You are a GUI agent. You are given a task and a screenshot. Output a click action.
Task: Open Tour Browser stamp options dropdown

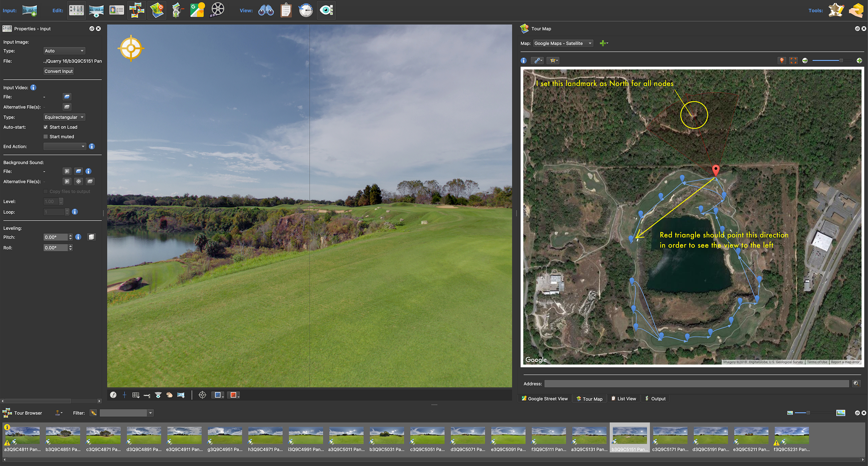[59, 413]
